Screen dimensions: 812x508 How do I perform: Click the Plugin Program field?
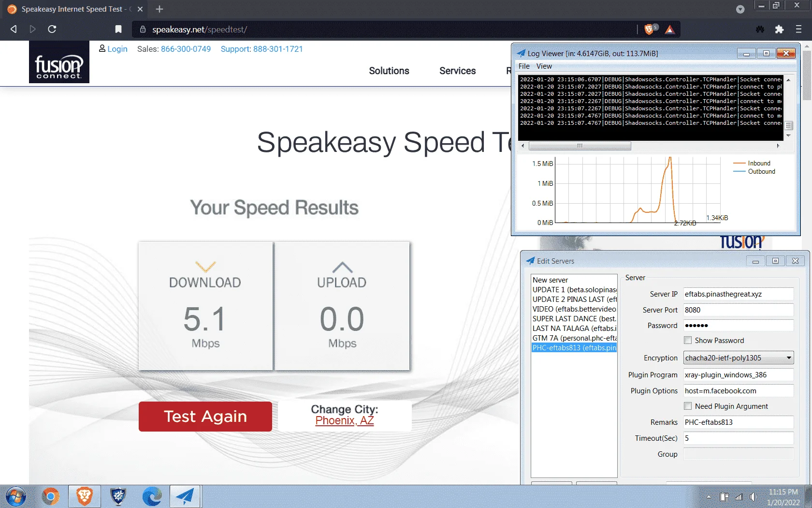coord(739,375)
